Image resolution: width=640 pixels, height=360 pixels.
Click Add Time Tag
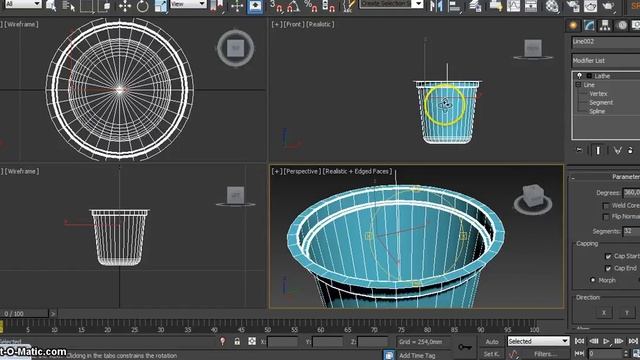(417, 356)
